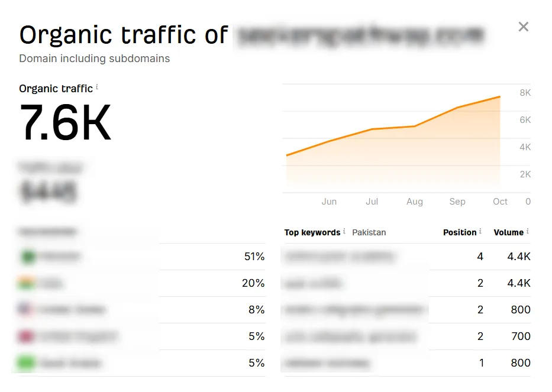Sort by the Position column header
Viewport: 552px width, 392px height.
pyautogui.click(x=459, y=232)
